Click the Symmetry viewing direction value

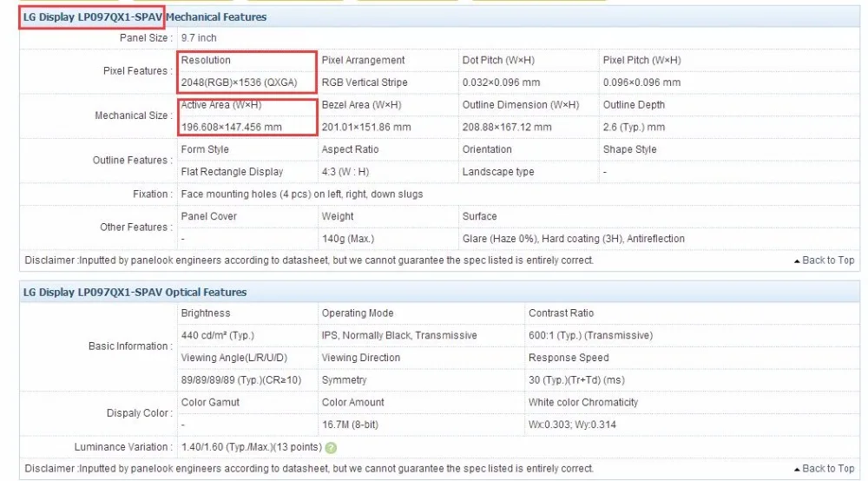pos(345,380)
